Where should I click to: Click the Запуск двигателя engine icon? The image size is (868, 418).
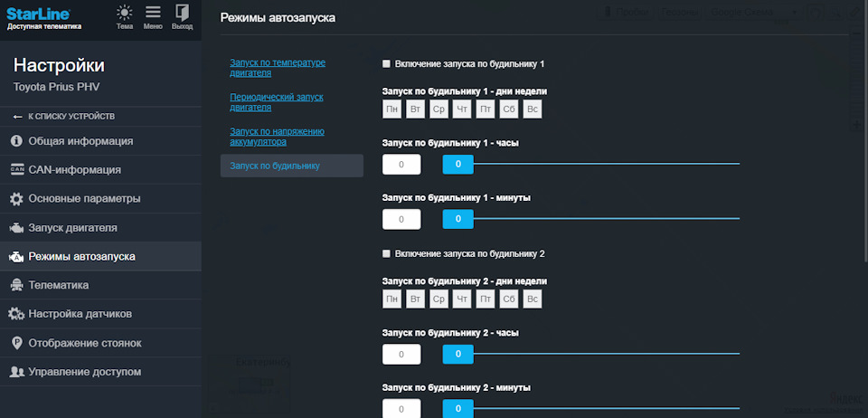[17, 227]
